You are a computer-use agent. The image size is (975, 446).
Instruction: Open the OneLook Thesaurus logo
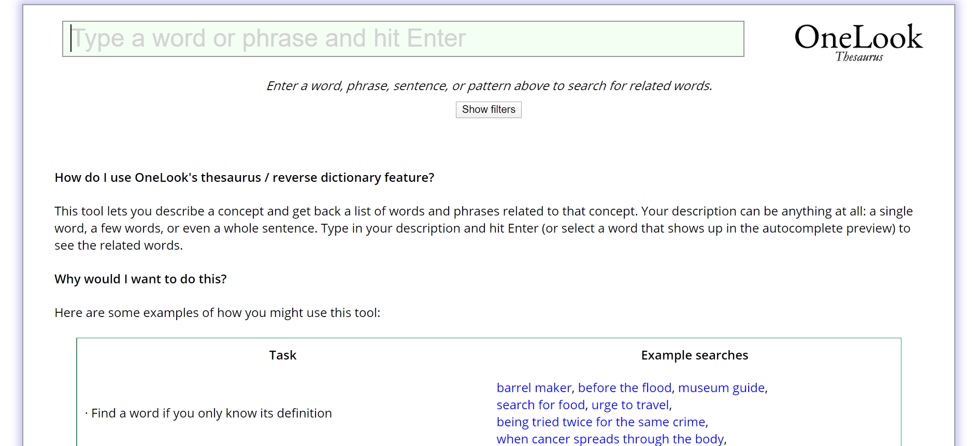(858, 42)
